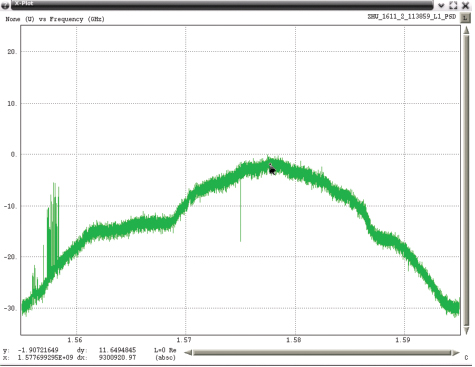Toggle the L layer button in top right
The width and height of the screenshot is (475, 367).
tap(465, 18)
